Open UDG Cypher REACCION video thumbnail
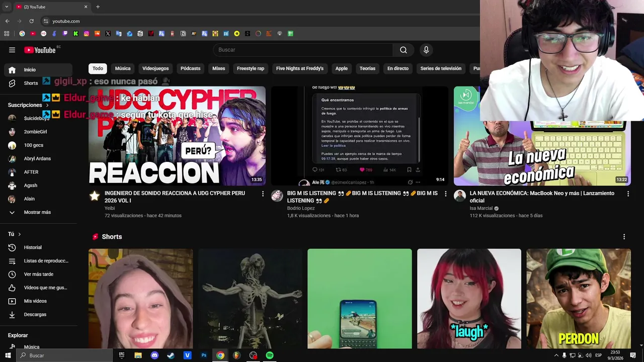Image resolution: width=644 pixels, height=362 pixels. 177,136
